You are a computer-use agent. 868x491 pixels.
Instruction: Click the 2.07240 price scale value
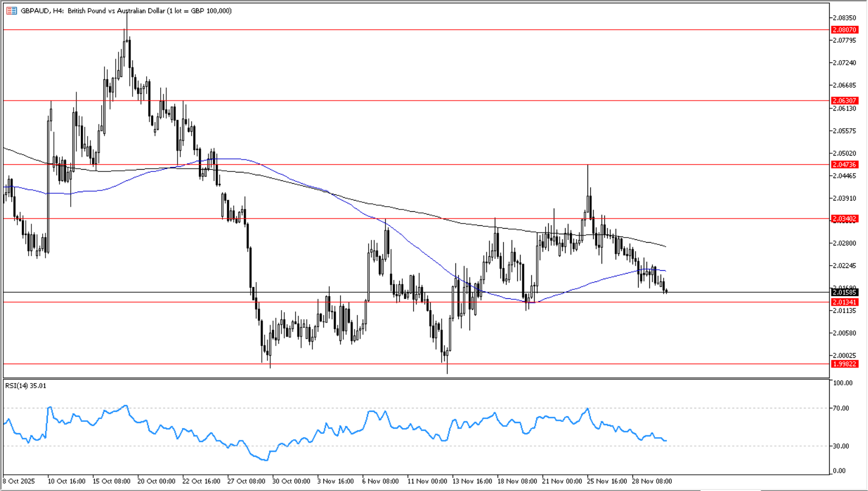844,63
